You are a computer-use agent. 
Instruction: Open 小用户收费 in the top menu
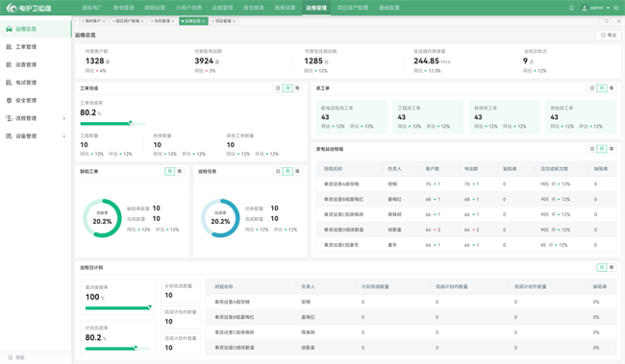188,8
